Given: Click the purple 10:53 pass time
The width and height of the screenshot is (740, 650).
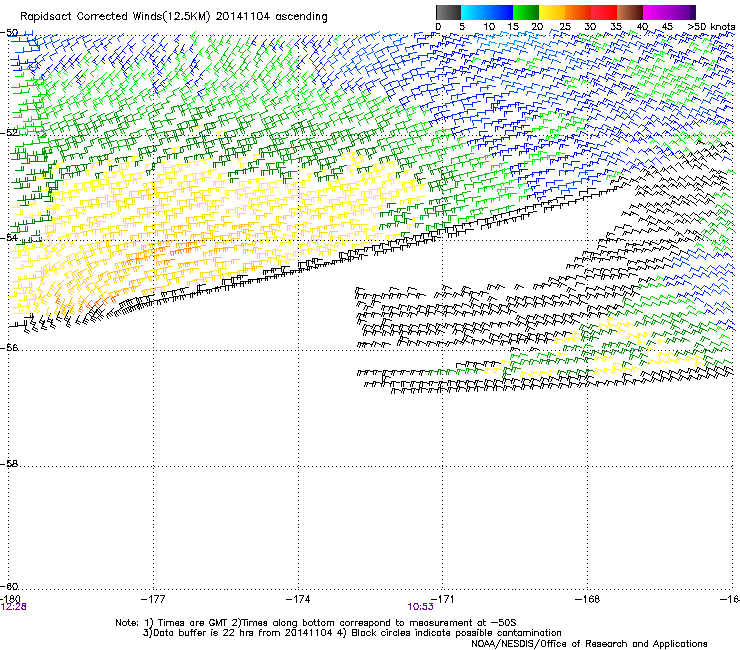Looking at the screenshot, I should (x=421, y=607).
